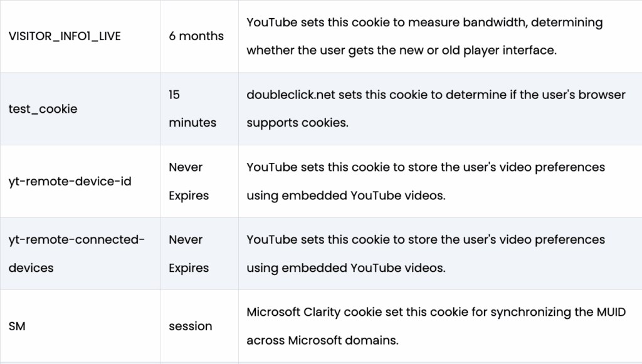Select the SM cookie name
642x364 pixels.
[x=17, y=326]
